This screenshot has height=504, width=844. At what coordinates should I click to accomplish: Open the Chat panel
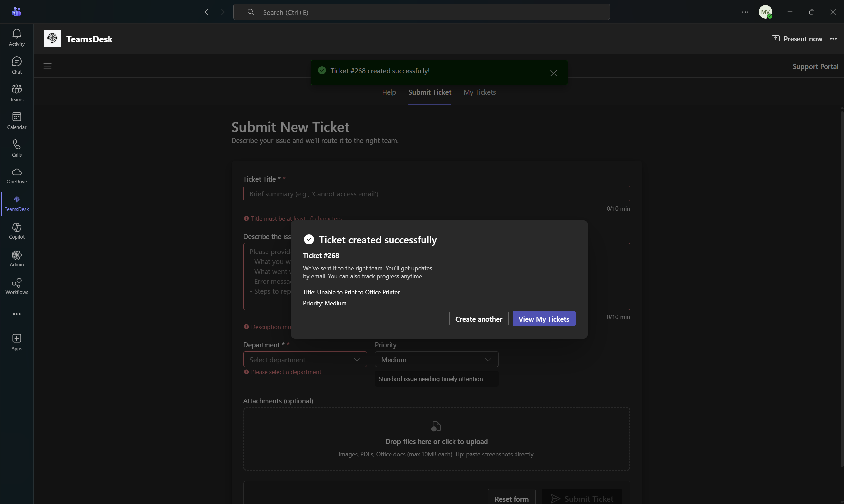(x=16, y=65)
